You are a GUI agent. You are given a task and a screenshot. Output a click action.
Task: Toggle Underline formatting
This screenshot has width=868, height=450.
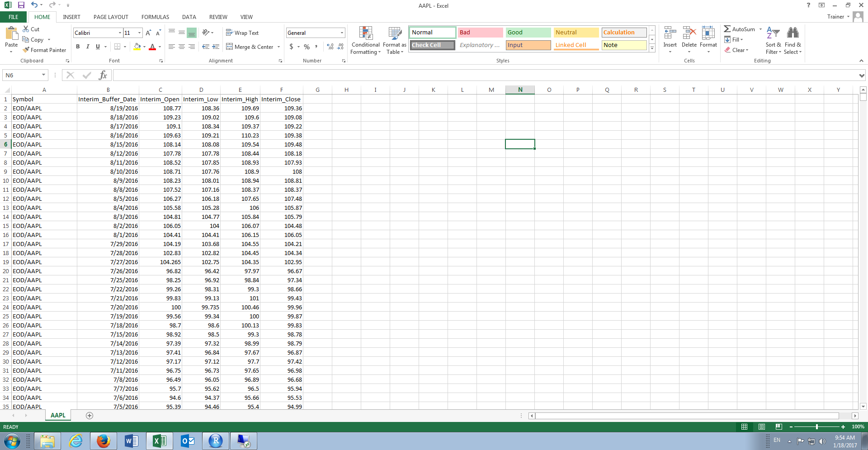click(98, 47)
